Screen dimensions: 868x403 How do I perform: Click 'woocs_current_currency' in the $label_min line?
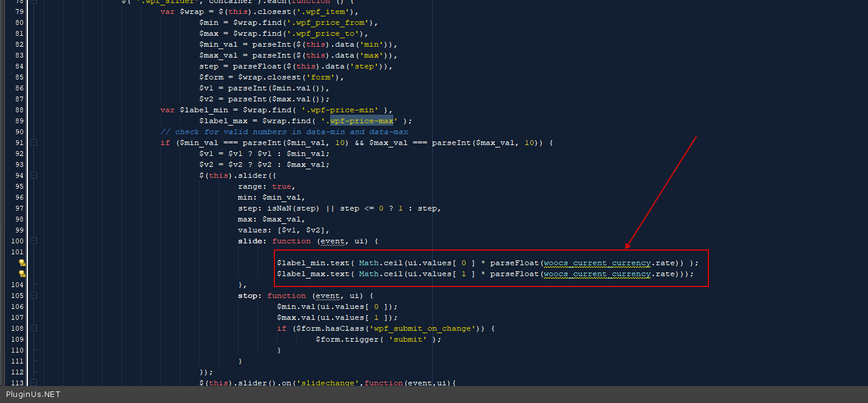coord(597,263)
